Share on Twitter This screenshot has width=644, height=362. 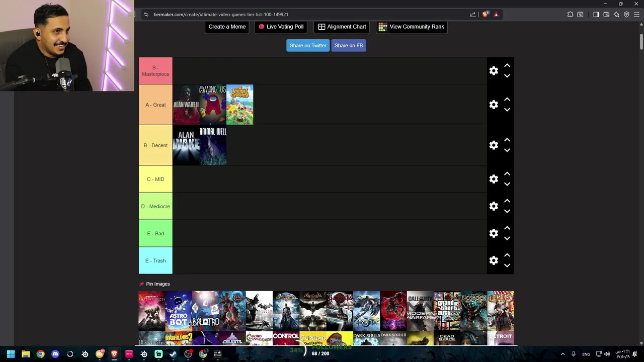[x=308, y=45]
